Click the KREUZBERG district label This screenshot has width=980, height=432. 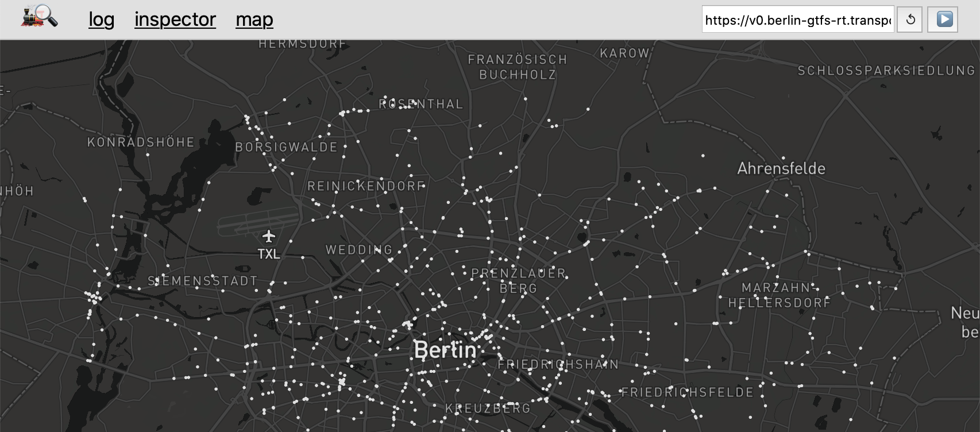click(x=488, y=408)
